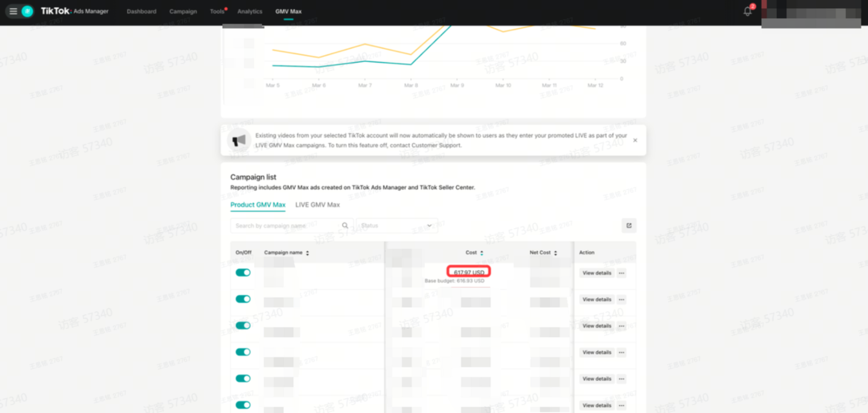Viewport: 868px width, 413px height.
Task: Click View details in the fifth campaign row
Action: point(597,379)
